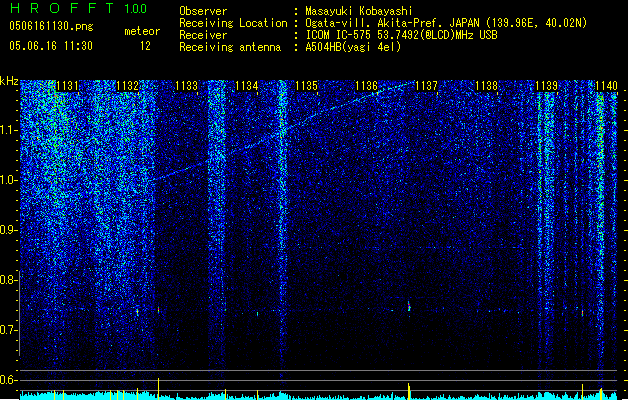The height and width of the screenshot is (400, 629).
Task: Click the HROFFT 1.0.0 title text
Action: tap(78, 8)
